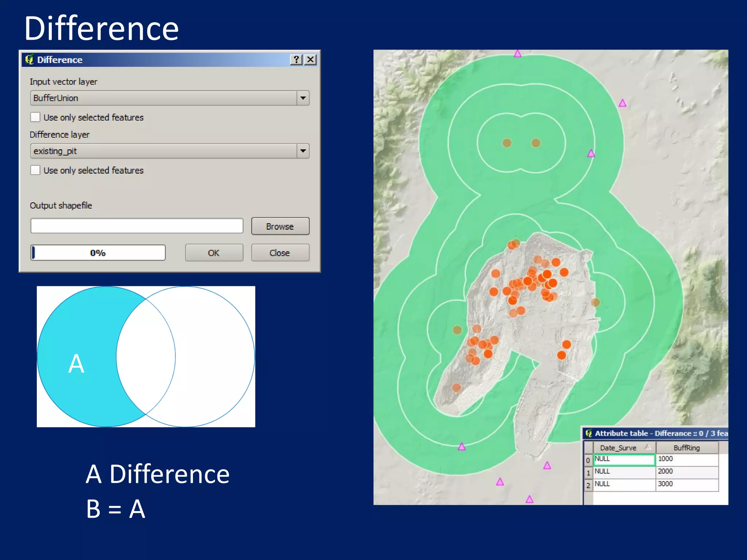Image resolution: width=747 pixels, height=560 pixels.
Task: Click the topmost pink triangle map marker
Action: point(518,54)
